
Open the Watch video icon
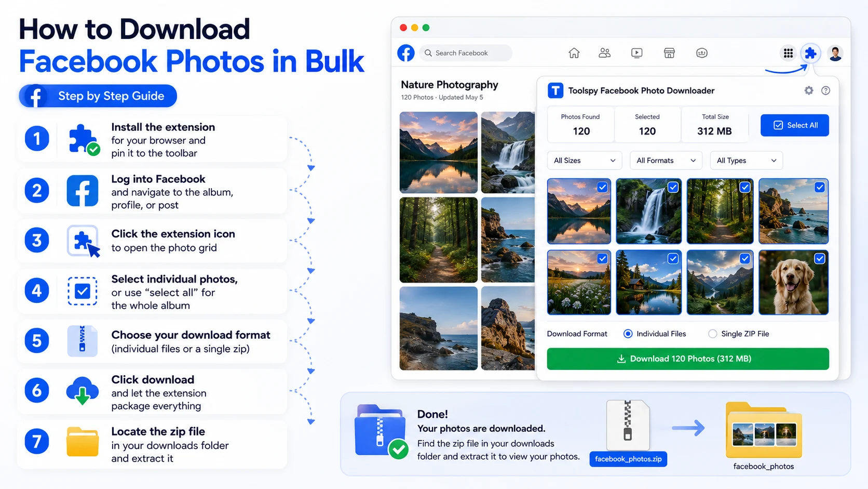pos(636,53)
